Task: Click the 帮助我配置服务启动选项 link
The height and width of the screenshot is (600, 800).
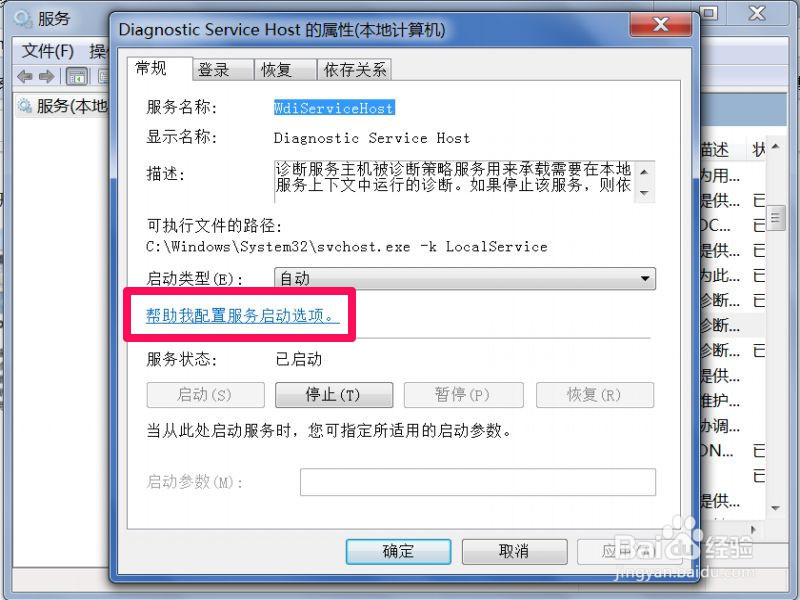Action: click(243, 316)
